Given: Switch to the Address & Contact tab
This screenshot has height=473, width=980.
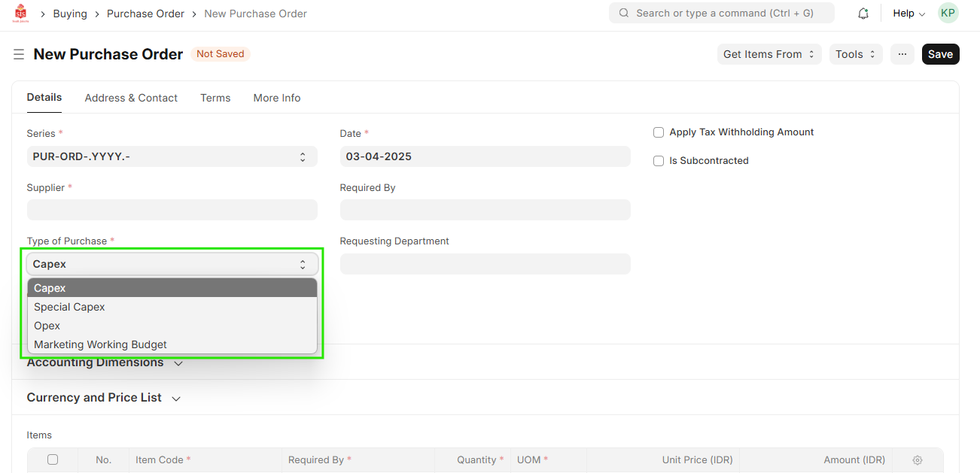Looking at the screenshot, I should click(131, 98).
